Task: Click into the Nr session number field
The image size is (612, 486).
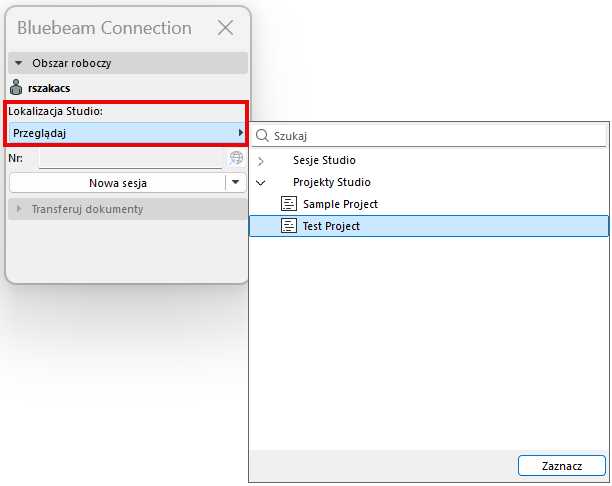Action: click(130, 158)
